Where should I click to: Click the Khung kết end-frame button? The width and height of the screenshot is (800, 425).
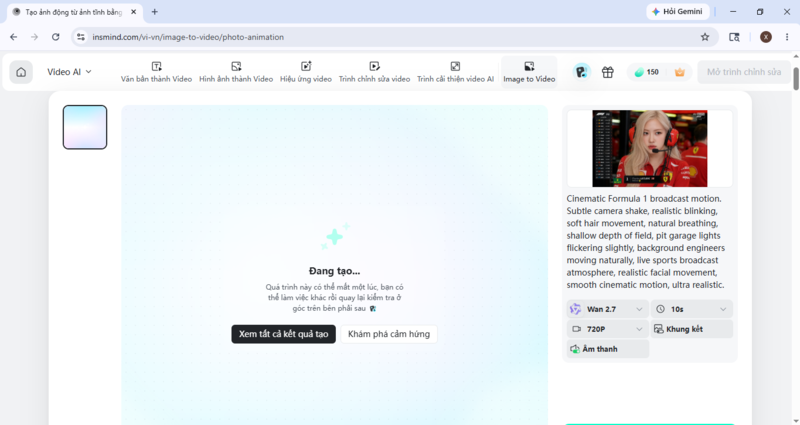[x=692, y=329]
